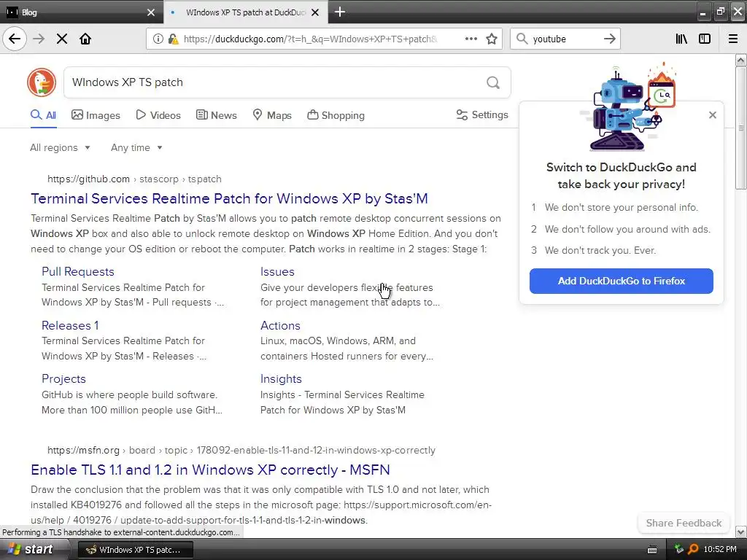
Task: Click the page scrollbar up arrow
Action: 741,60
